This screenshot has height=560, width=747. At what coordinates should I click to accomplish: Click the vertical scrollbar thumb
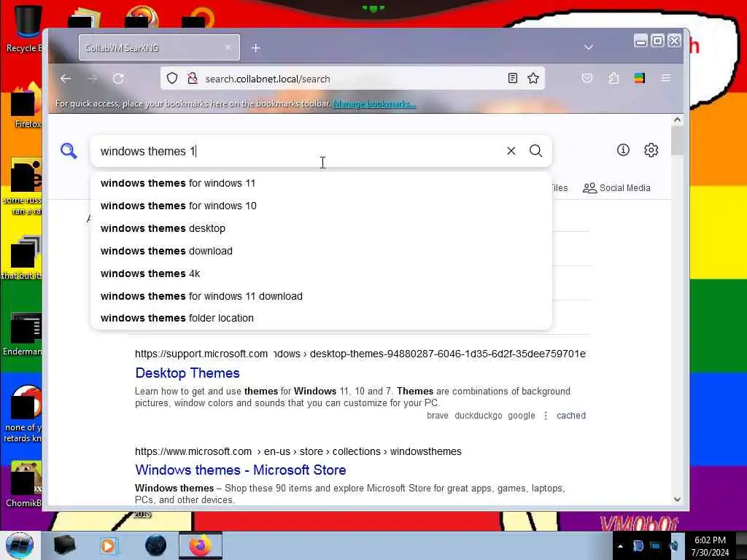click(x=677, y=141)
